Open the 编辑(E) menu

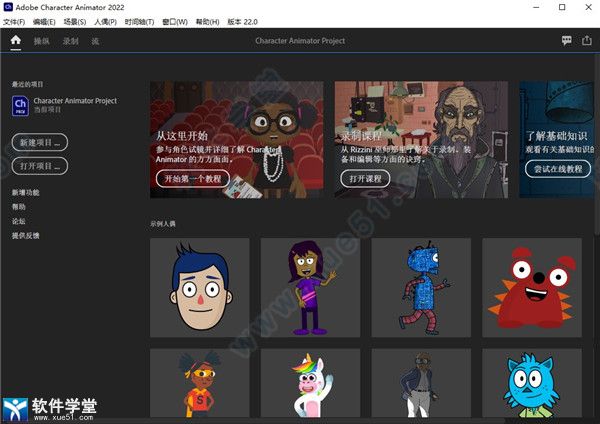[44, 22]
